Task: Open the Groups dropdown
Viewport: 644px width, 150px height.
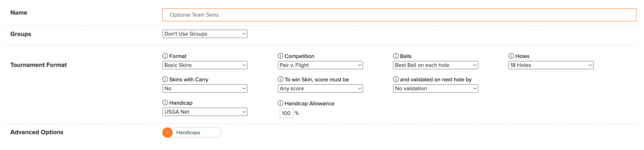Action: tap(205, 34)
